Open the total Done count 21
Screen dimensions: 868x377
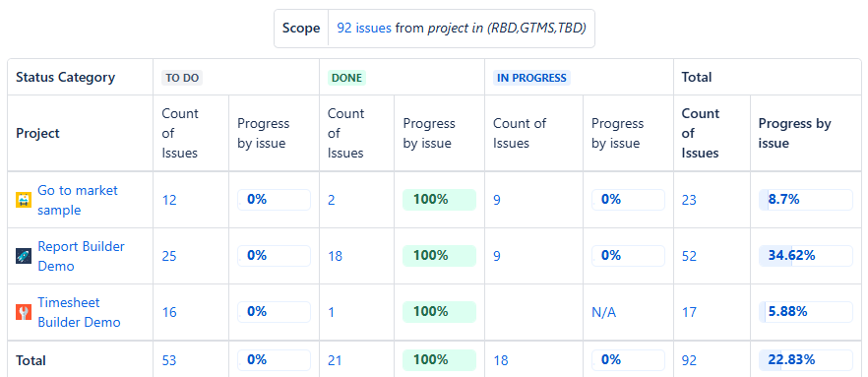pos(335,360)
